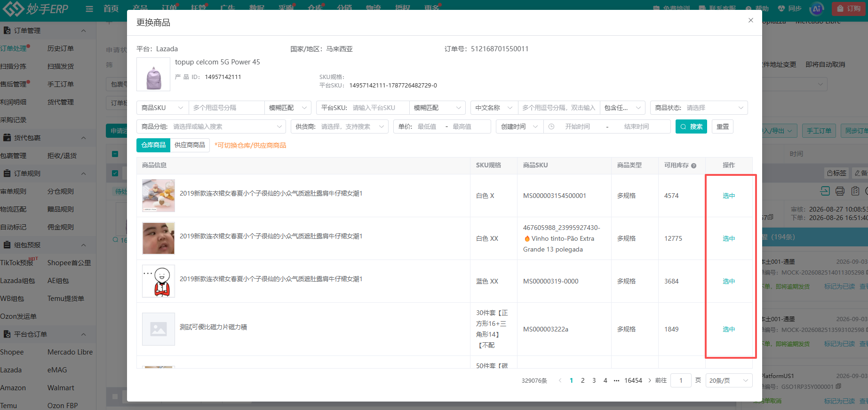Click the 货代包裹 sidebar section icon
Viewport: 868px width, 410px height.
pyautogui.click(x=7, y=138)
